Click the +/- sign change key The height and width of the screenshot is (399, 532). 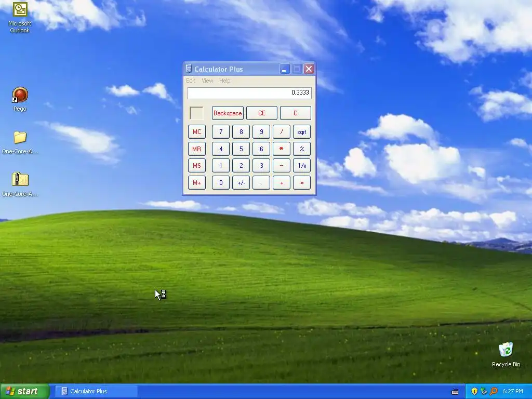click(x=241, y=182)
